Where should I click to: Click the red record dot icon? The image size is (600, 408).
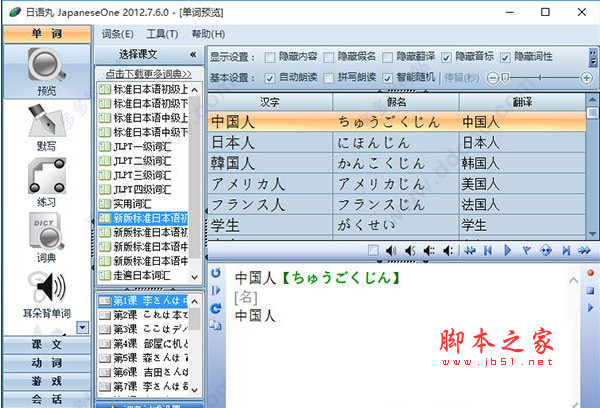590,273
